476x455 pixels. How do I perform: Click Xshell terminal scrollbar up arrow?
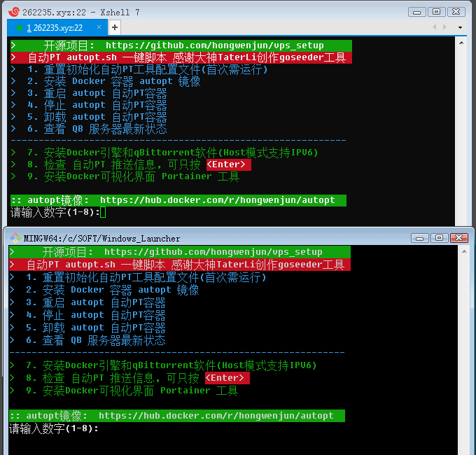461,43
